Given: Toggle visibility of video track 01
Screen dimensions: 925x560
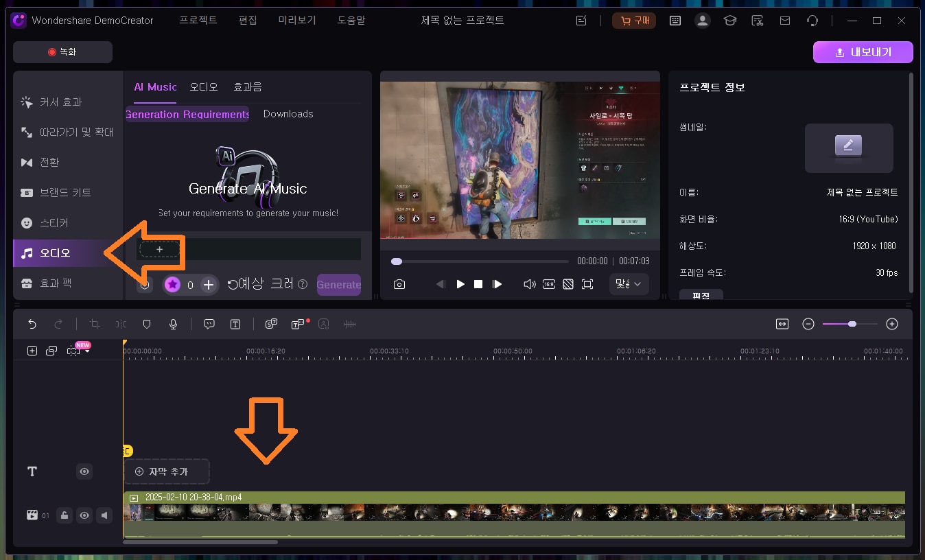Looking at the screenshot, I should click(84, 515).
